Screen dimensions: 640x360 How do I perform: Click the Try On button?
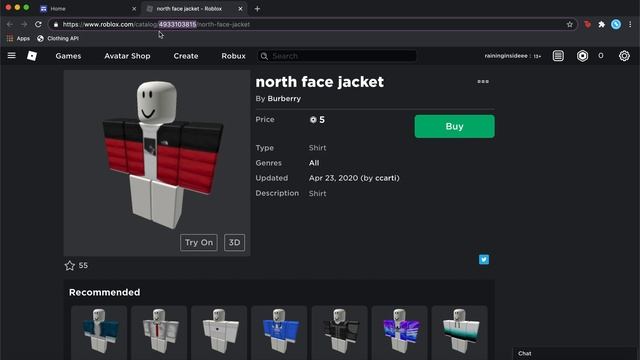(199, 242)
